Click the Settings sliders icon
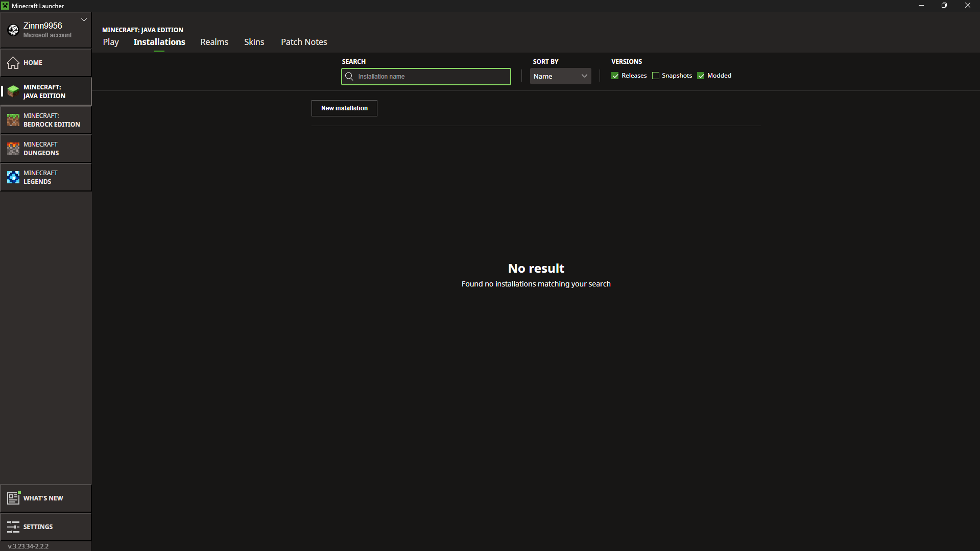Viewport: 980px width, 551px height. click(x=13, y=526)
